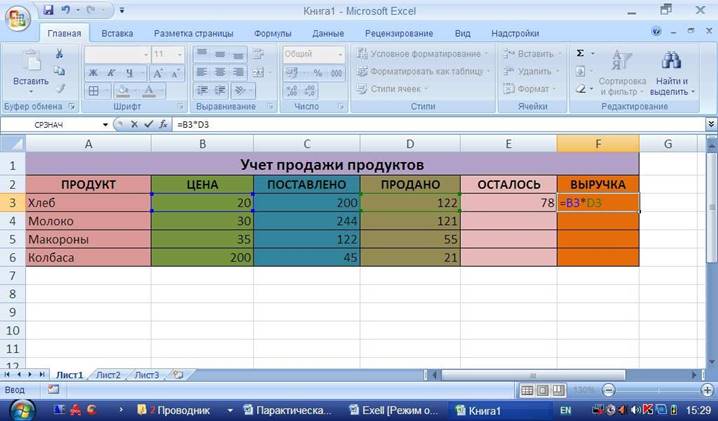Apply underline (Ч) formatting

[x=130, y=73]
